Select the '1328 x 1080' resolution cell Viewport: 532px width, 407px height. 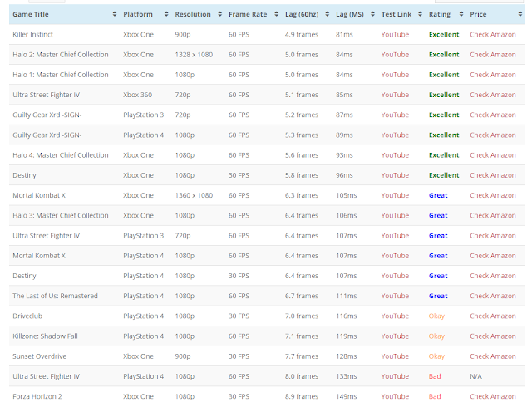[x=194, y=55]
